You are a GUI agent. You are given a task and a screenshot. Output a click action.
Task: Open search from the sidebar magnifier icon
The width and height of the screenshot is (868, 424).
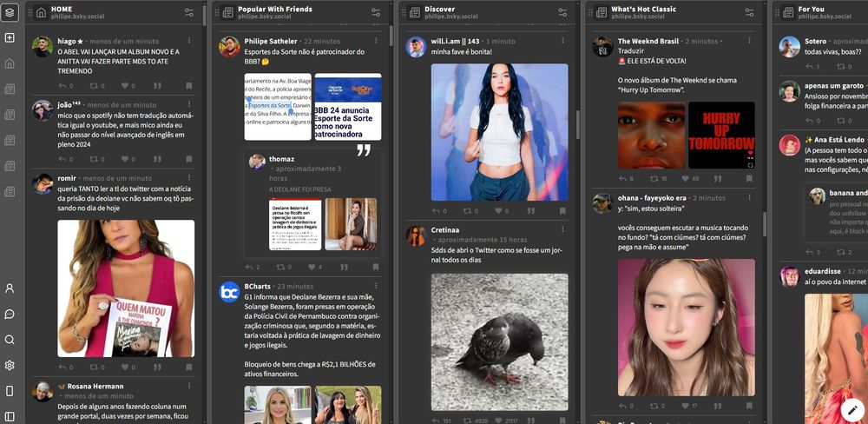coord(10,340)
